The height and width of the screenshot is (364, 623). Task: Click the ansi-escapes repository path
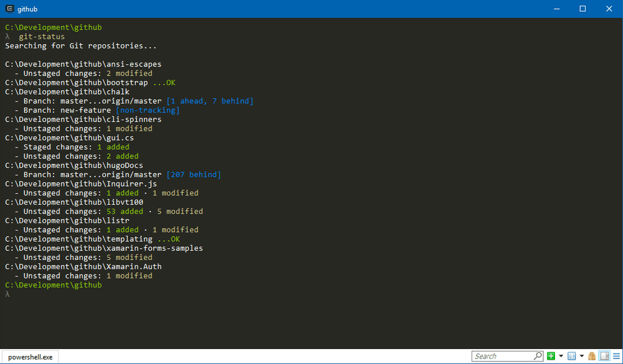tap(83, 64)
